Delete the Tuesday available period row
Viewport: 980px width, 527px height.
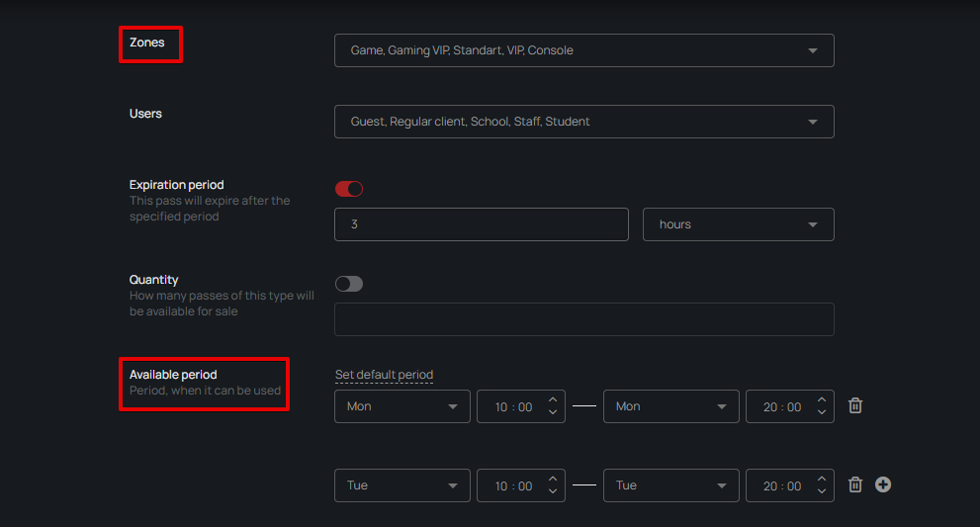pos(855,485)
